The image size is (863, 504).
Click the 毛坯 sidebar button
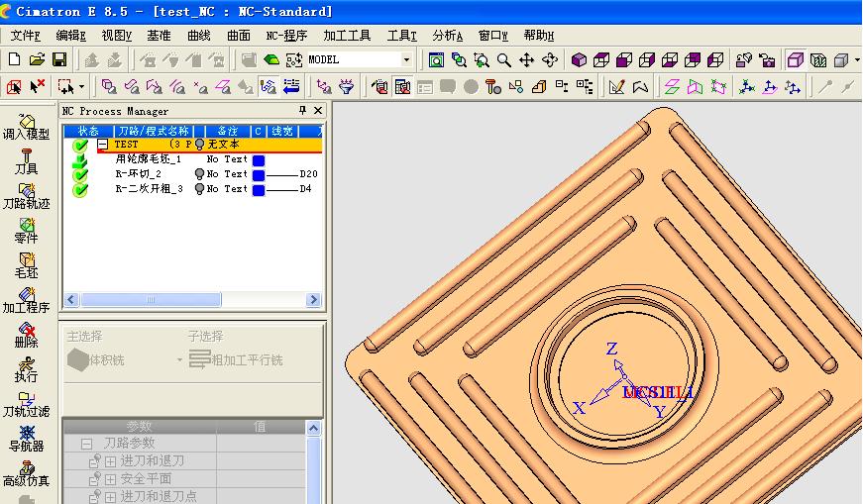26,266
